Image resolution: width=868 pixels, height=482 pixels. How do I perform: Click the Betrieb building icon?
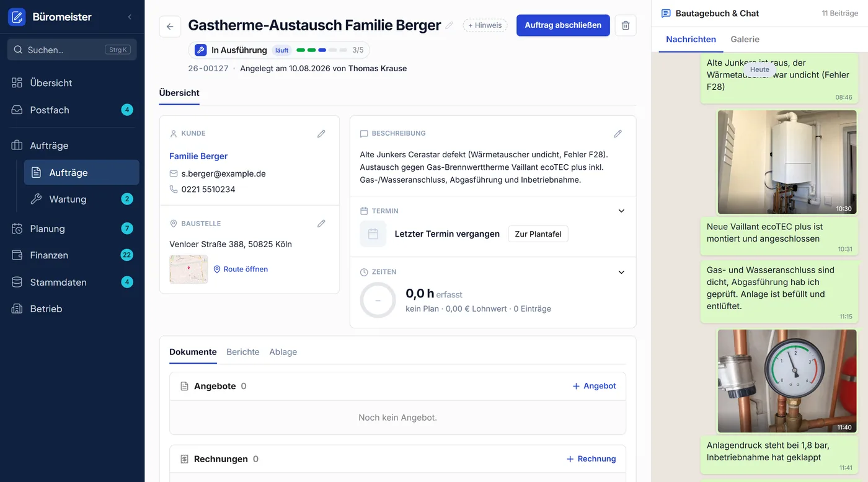[17, 309]
